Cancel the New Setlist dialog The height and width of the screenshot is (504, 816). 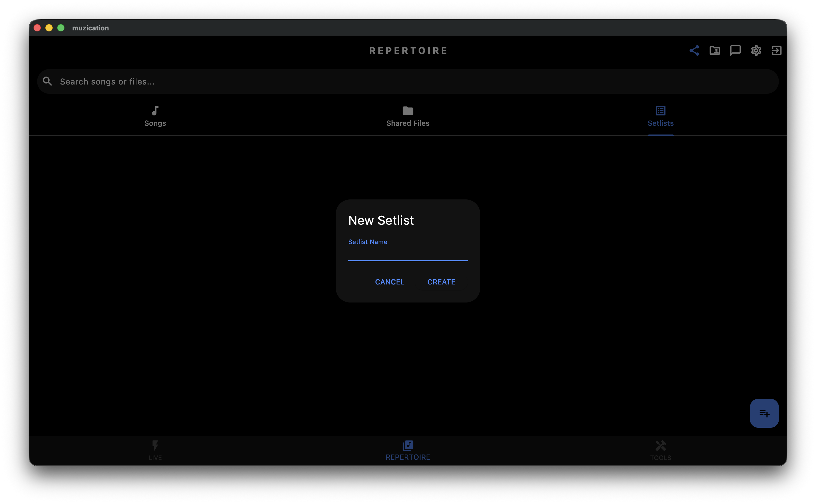coord(390,282)
